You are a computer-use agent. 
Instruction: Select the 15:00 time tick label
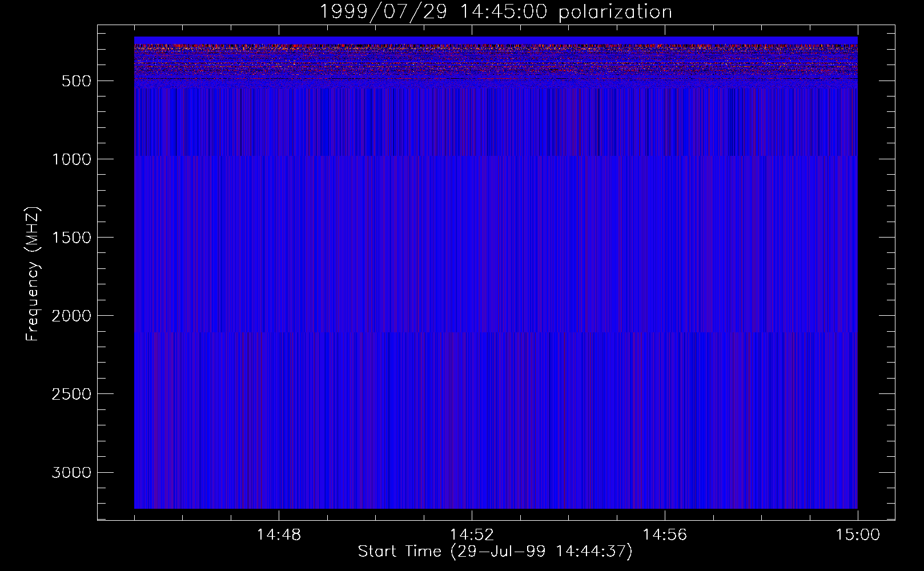(857, 535)
